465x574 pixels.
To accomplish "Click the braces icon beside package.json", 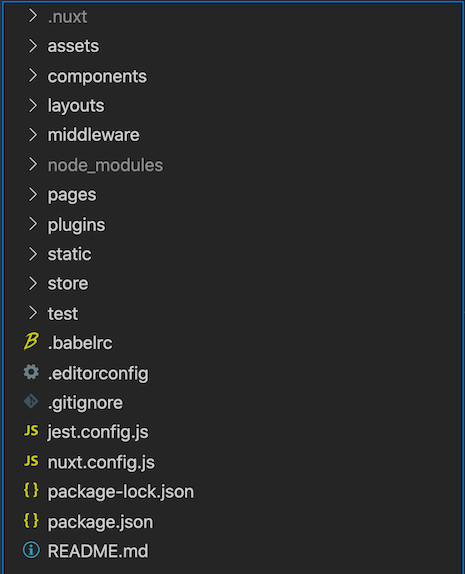I will pos(31,520).
